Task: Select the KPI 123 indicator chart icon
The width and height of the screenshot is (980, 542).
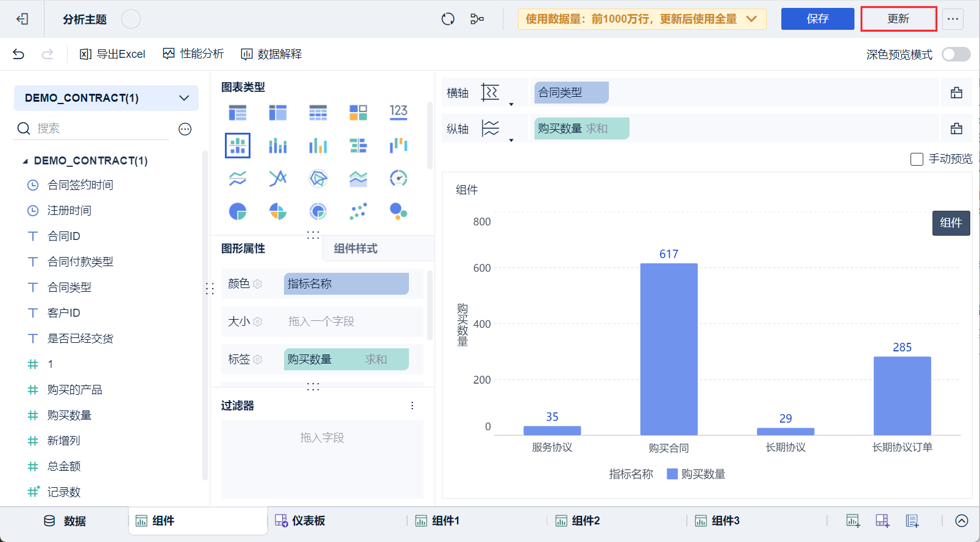Action: click(399, 111)
